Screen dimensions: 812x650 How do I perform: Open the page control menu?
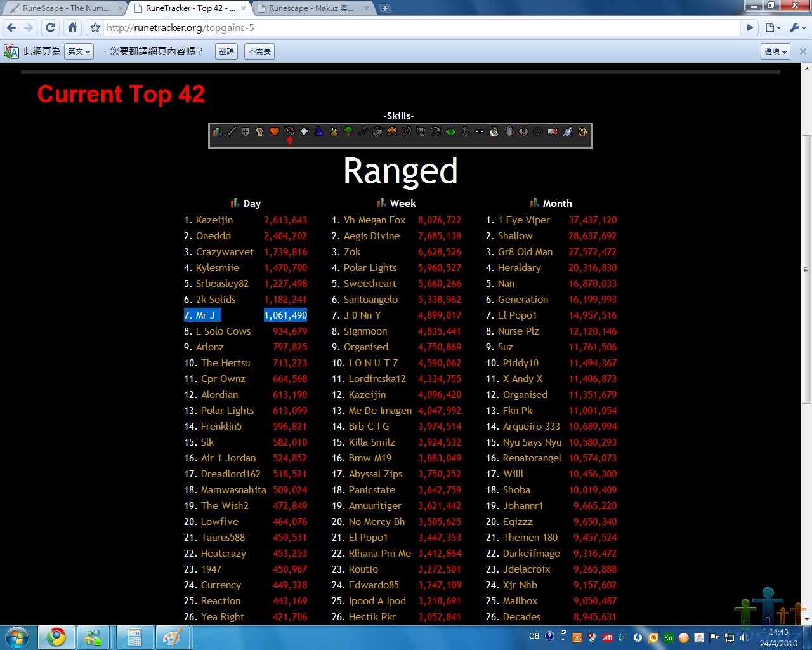(x=772, y=28)
